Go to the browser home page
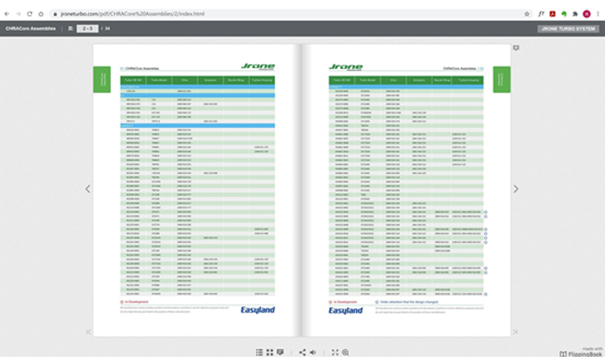The width and height of the screenshot is (605, 364). [x=41, y=14]
